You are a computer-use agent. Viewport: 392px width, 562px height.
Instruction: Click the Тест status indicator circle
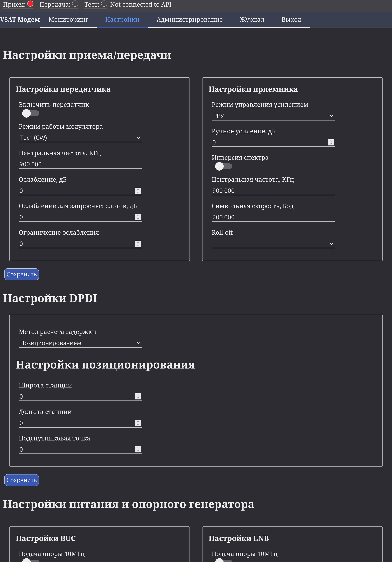click(104, 4)
